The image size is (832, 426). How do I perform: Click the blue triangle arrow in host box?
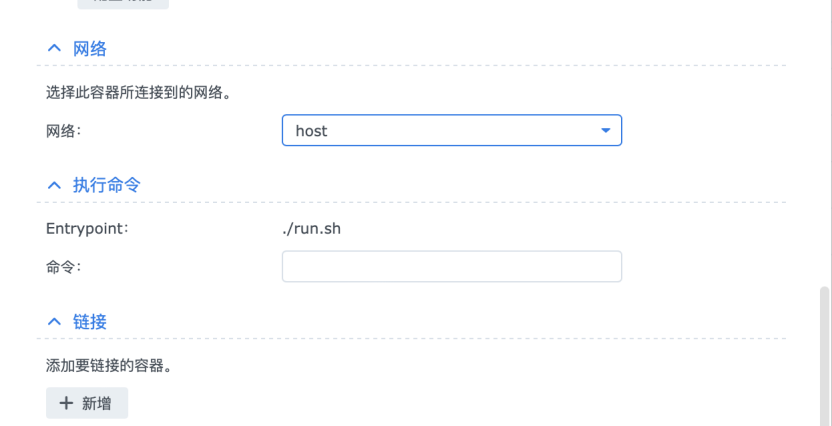[x=605, y=131]
